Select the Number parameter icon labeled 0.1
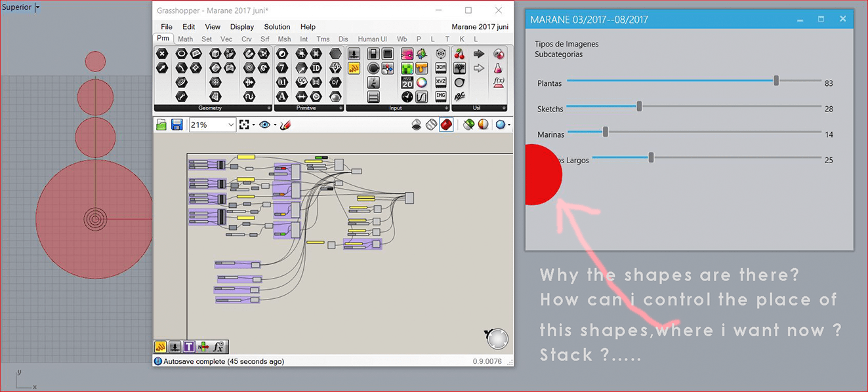Image resolution: width=868 pixels, height=392 pixels. (282, 83)
